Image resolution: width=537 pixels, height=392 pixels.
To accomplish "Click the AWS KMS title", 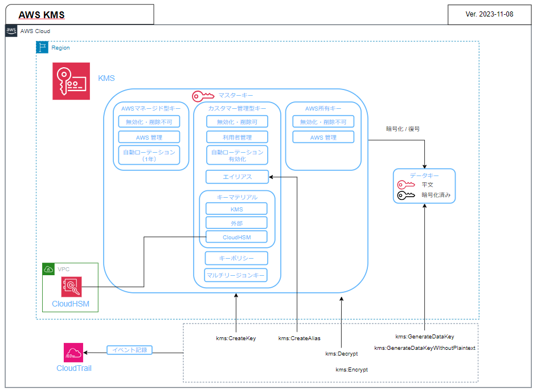I will (40, 14).
